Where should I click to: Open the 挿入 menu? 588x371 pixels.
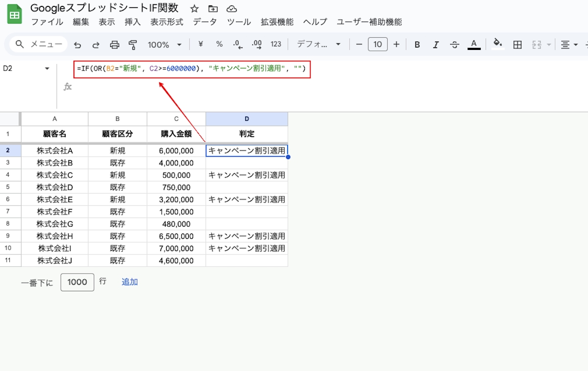[133, 22]
